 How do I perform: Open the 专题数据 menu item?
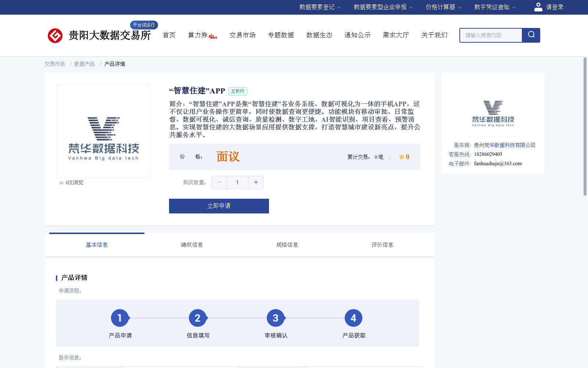(281, 35)
